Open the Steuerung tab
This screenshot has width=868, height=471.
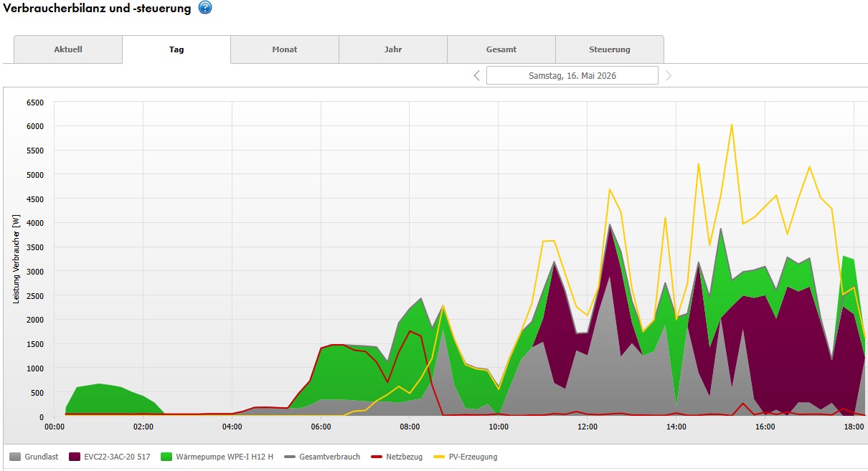tap(610, 49)
